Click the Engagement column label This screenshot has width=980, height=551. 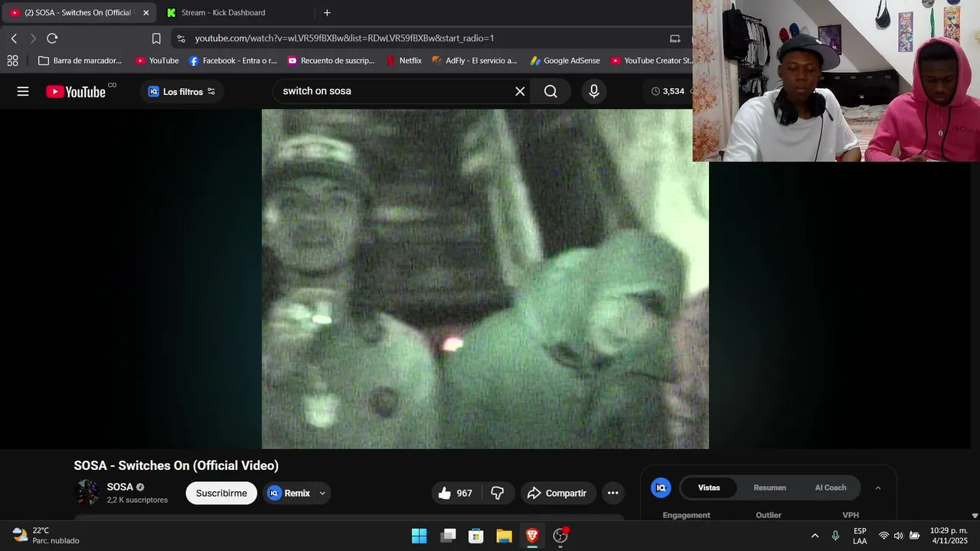(x=687, y=515)
